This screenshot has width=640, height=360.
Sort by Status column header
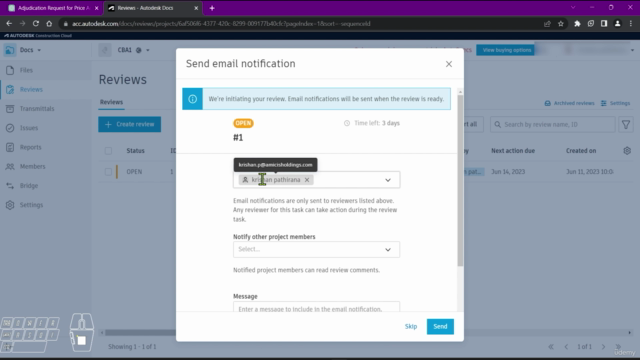tap(136, 151)
